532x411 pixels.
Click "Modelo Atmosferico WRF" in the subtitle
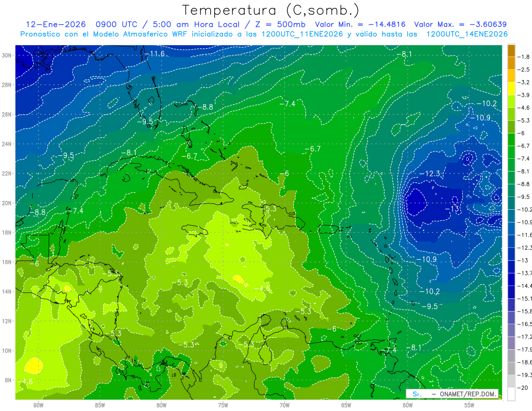coord(133,34)
